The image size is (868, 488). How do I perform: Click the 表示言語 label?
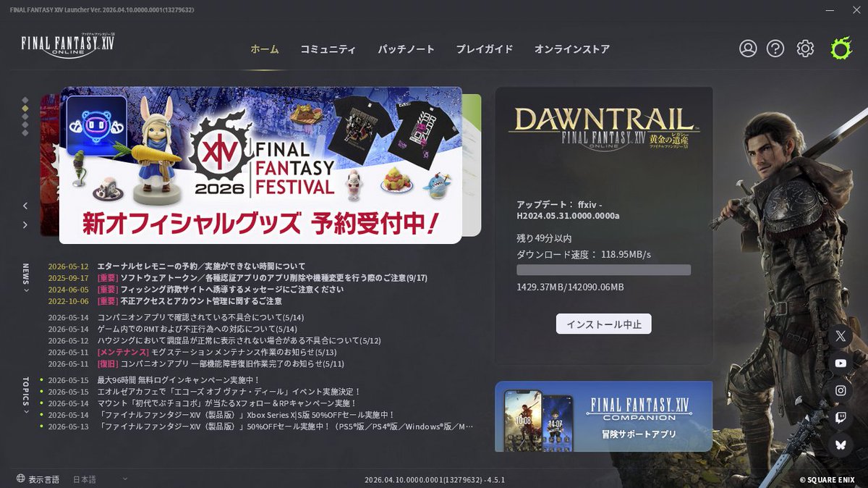(44, 479)
